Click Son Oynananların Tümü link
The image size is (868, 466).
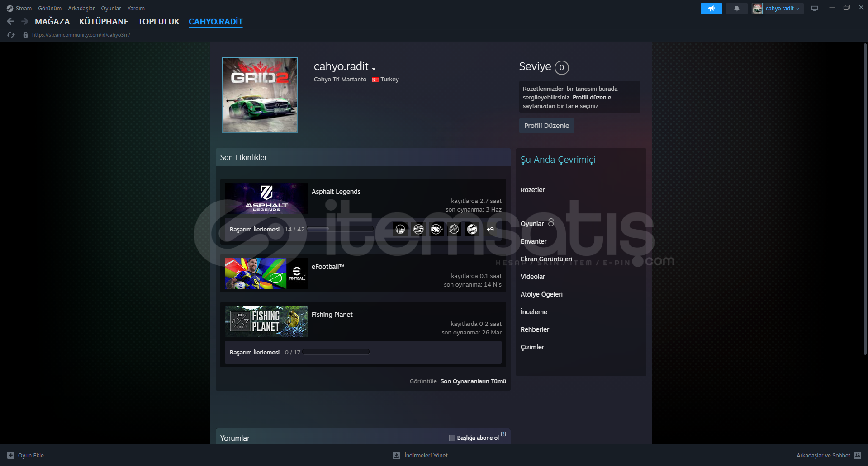point(473,381)
